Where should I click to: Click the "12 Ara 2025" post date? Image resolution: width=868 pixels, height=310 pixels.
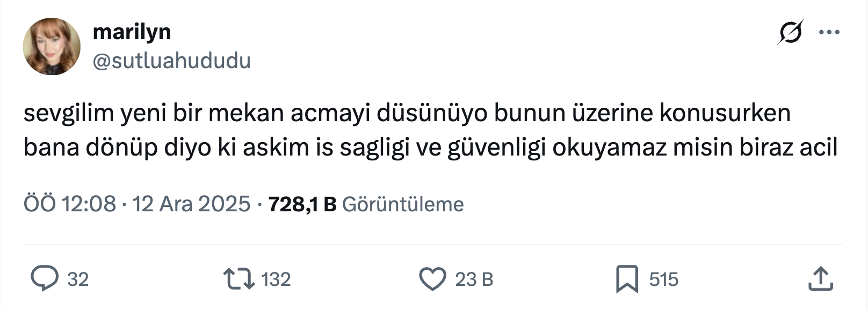click(191, 204)
